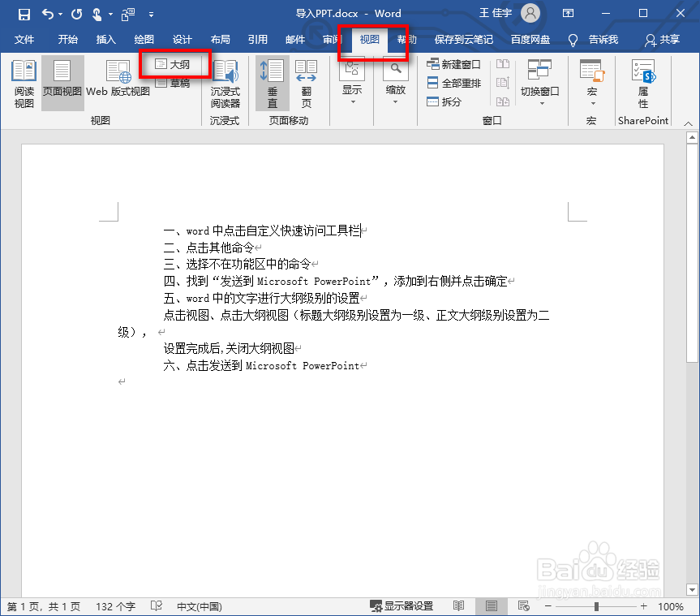Toggle 翻页 side-to-side page movement
This screenshot has width=700, height=616.
click(x=307, y=84)
